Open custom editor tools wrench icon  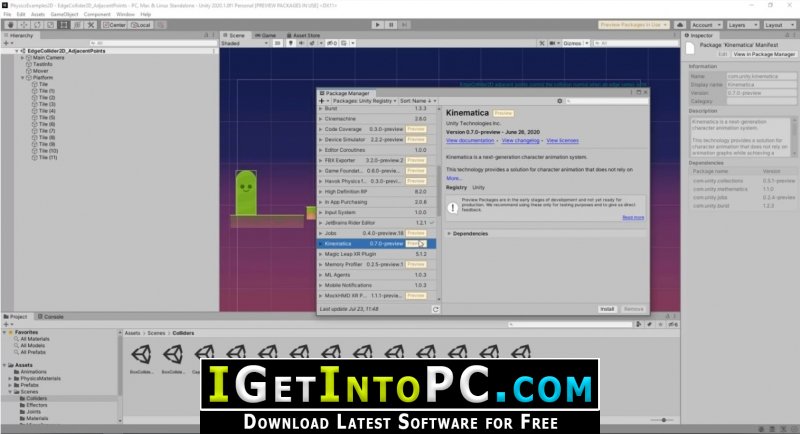[91, 24]
